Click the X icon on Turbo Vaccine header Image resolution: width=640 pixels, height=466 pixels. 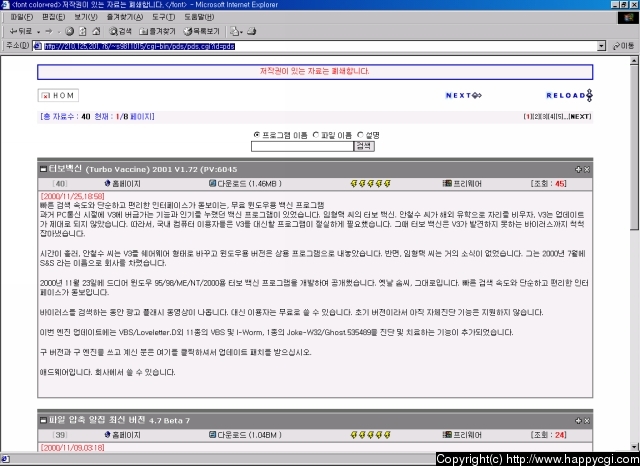(587, 169)
